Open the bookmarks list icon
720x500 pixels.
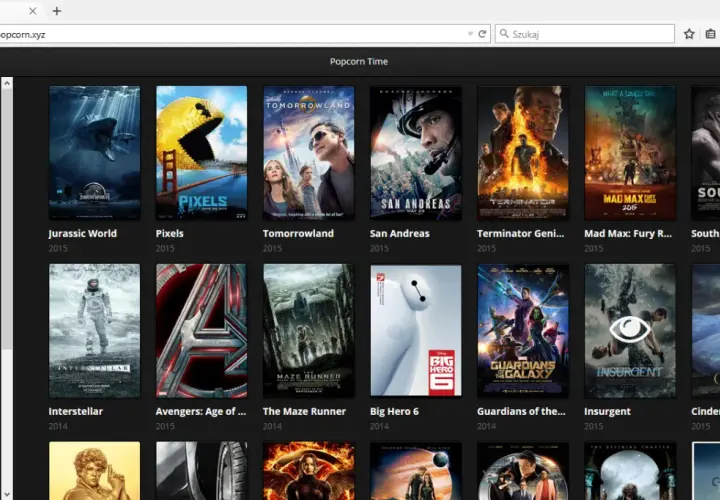click(x=710, y=34)
